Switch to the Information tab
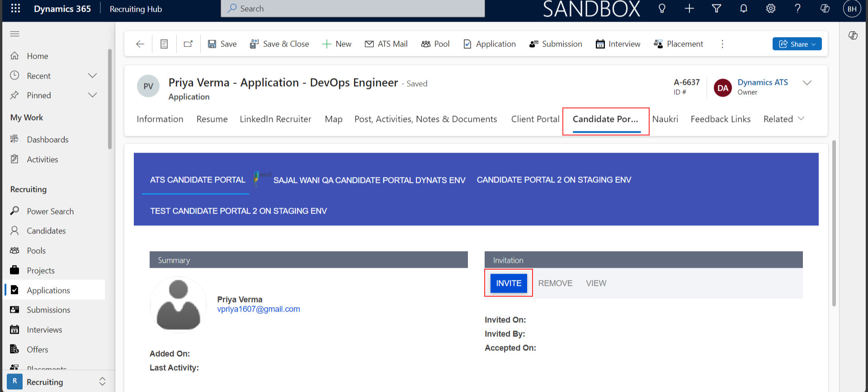The height and width of the screenshot is (392, 868). (x=160, y=119)
